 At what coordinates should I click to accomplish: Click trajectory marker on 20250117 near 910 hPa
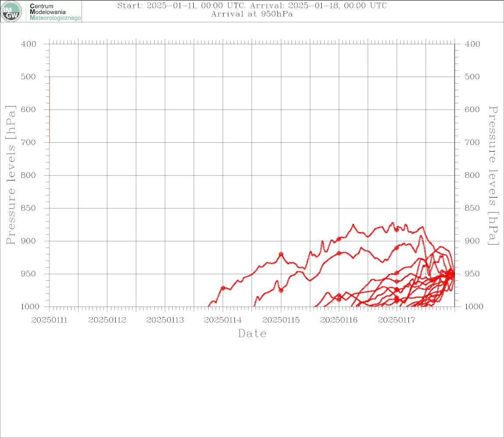coord(397,248)
